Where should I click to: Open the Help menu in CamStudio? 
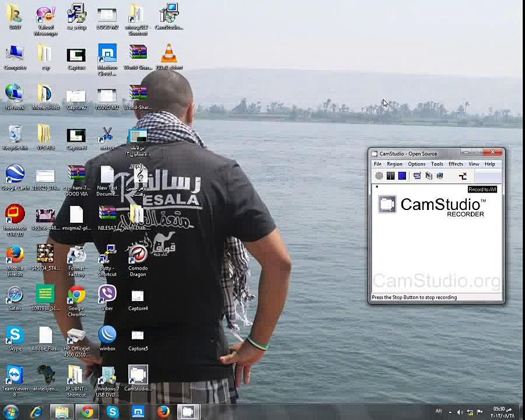[490, 164]
